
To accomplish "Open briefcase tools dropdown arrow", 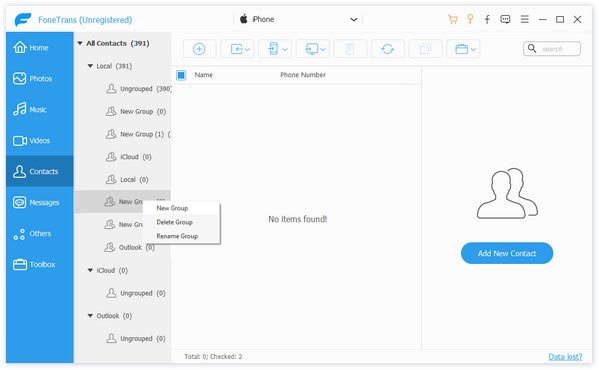I will pos(473,50).
